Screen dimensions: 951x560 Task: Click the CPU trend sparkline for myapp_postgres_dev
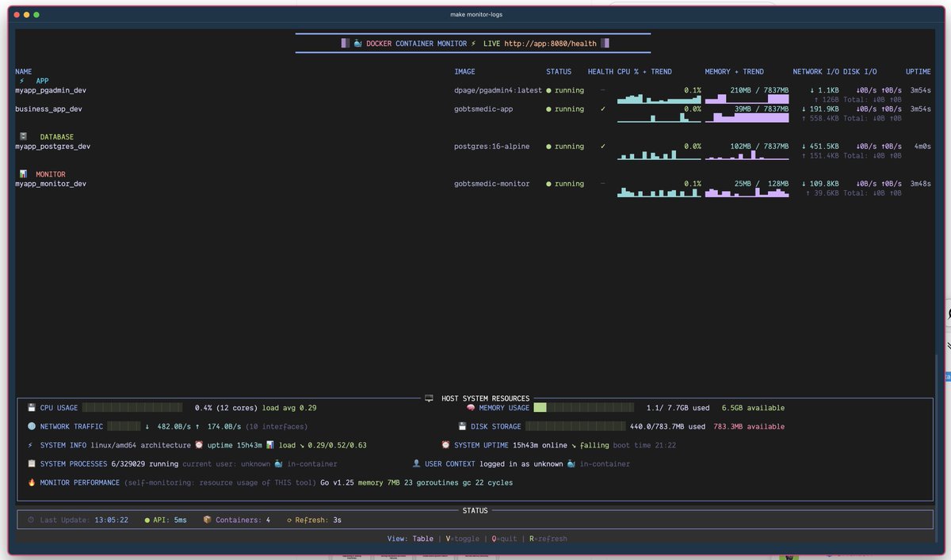tap(659, 155)
